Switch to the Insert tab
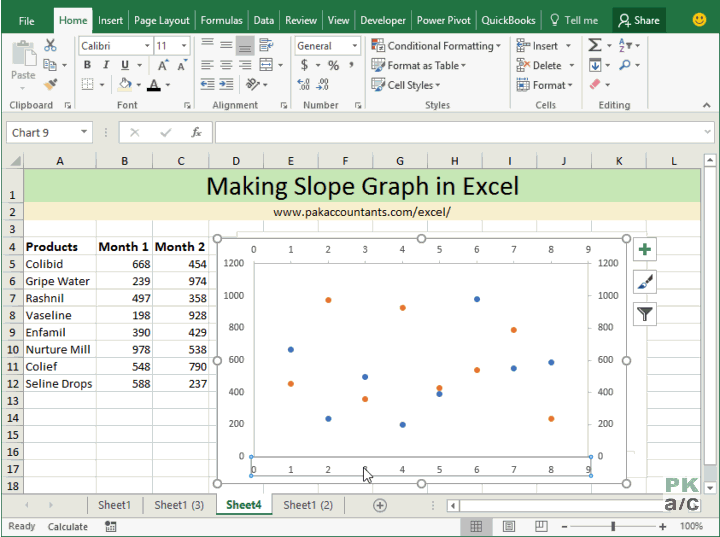This screenshot has height=537, width=720. pyautogui.click(x=110, y=21)
